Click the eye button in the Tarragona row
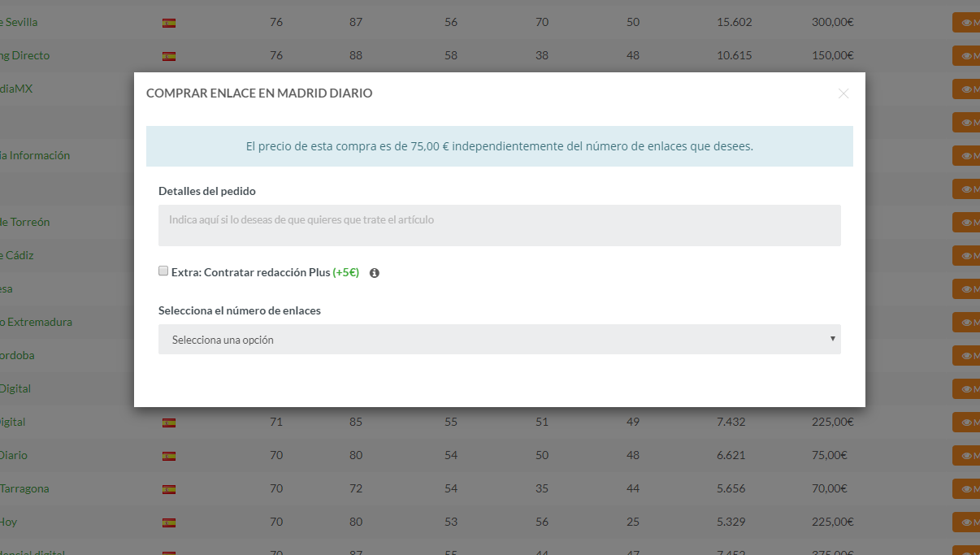 967,489
